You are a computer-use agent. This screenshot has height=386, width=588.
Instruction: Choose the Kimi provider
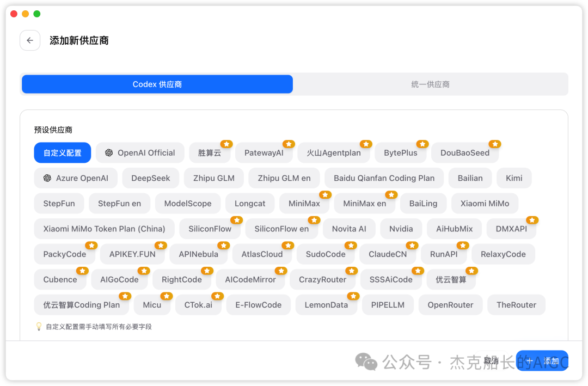(x=514, y=178)
